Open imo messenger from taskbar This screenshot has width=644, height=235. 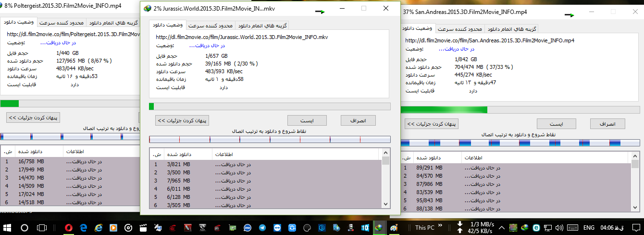[248, 228]
